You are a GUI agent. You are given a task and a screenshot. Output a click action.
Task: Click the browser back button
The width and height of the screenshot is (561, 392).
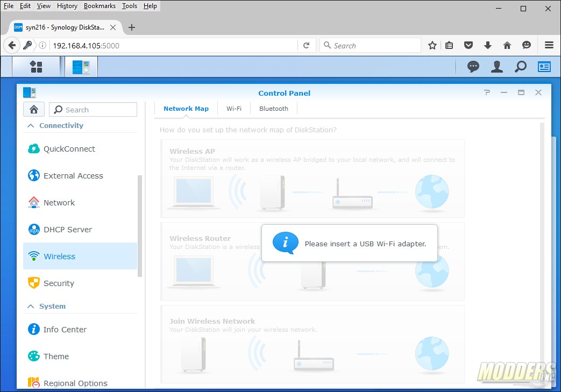click(x=12, y=45)
